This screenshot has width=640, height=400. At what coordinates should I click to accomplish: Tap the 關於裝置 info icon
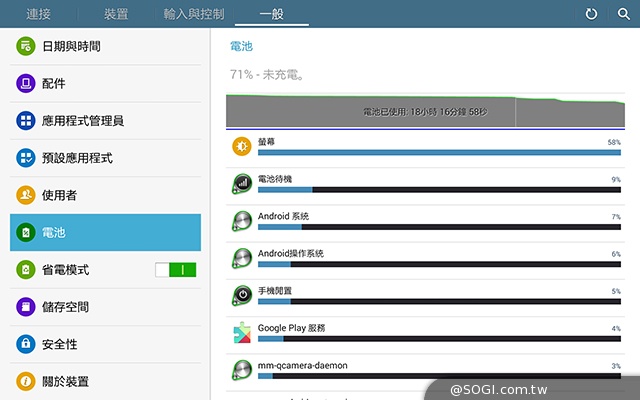pos(26,381)
